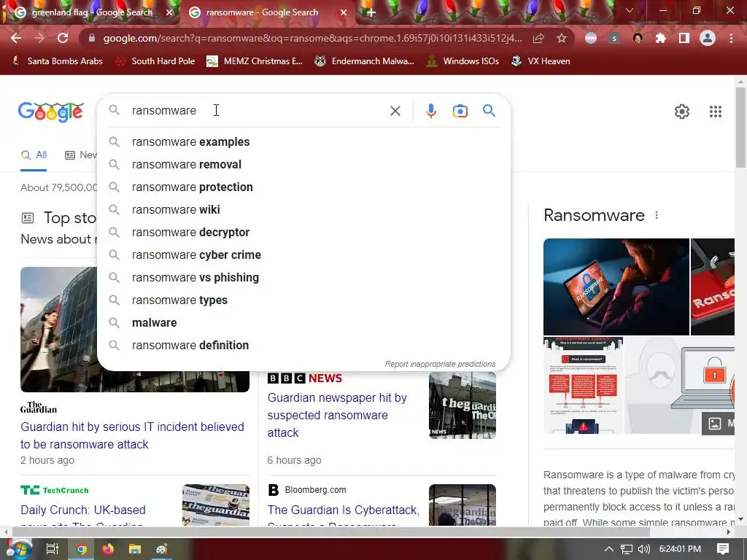Open the Google apps grid
This screenshot has height=560, width=747.
716,112
